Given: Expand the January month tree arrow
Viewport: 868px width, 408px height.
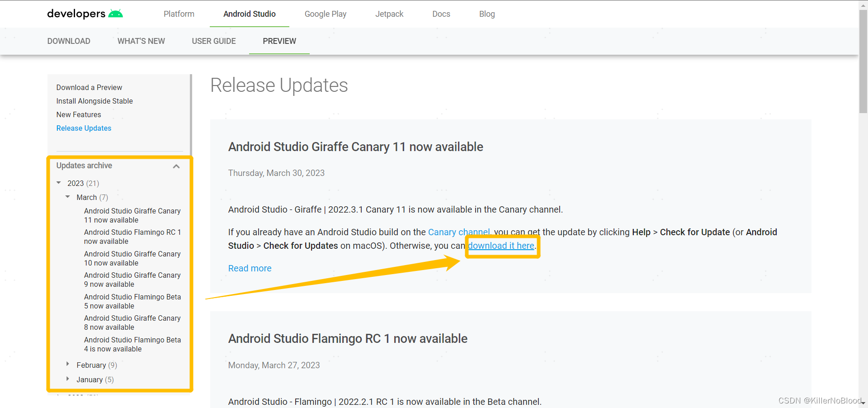Looking at the screenshot, I should (x=68, y=379).
